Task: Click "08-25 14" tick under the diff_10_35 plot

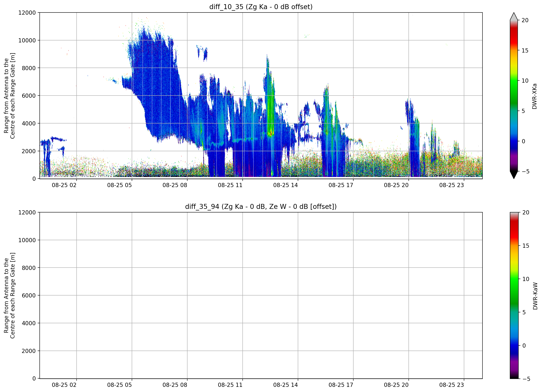Action: coord(285,185)
